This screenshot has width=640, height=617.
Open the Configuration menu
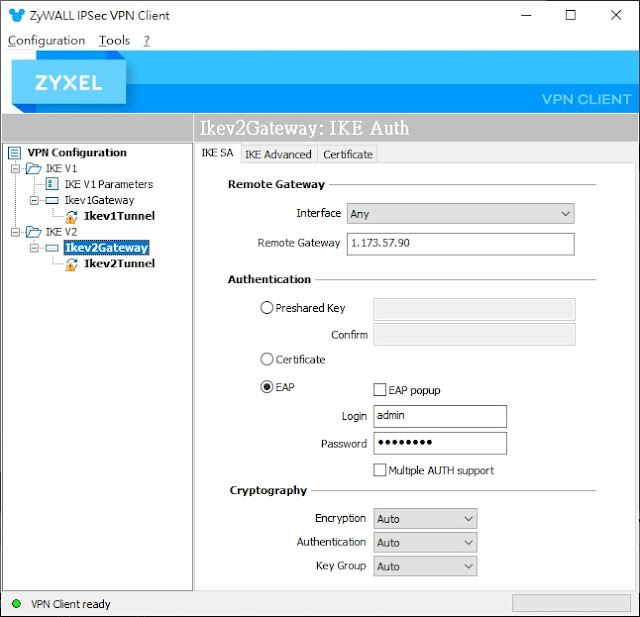pos(46,40)
